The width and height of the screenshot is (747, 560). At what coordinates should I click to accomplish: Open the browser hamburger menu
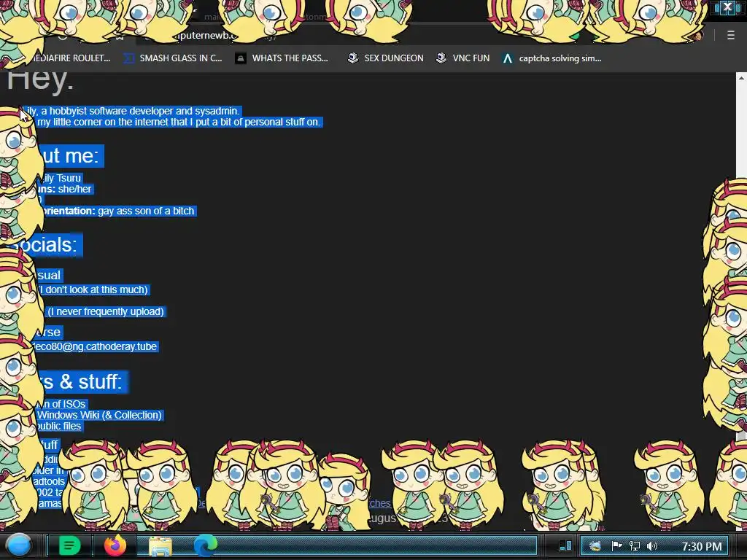point(730,35)
